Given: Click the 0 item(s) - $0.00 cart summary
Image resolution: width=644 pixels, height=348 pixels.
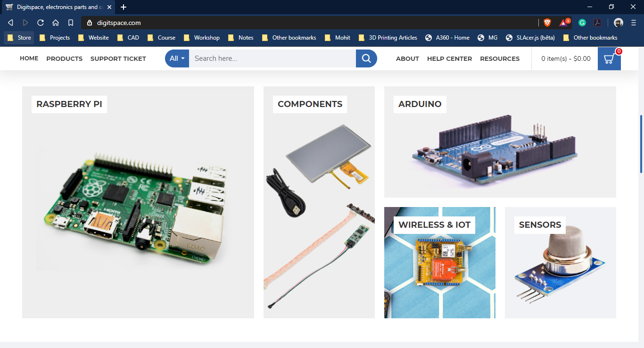Looking at the screenshot, I should tap(566, 58).
